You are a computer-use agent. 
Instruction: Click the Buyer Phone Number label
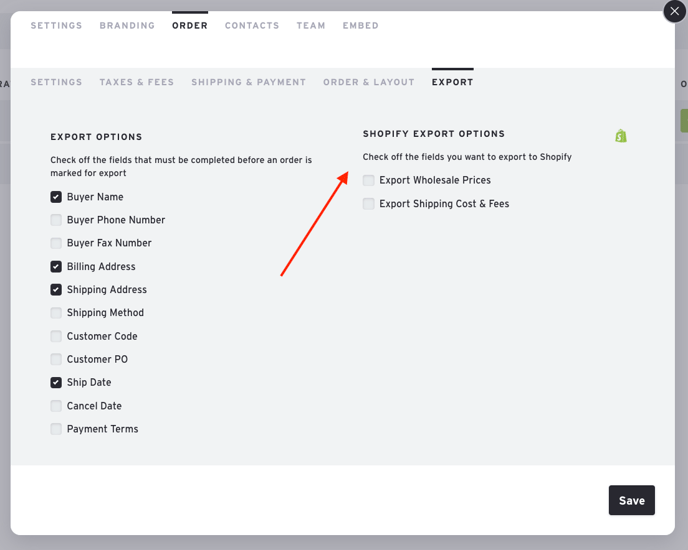point(116,220)
